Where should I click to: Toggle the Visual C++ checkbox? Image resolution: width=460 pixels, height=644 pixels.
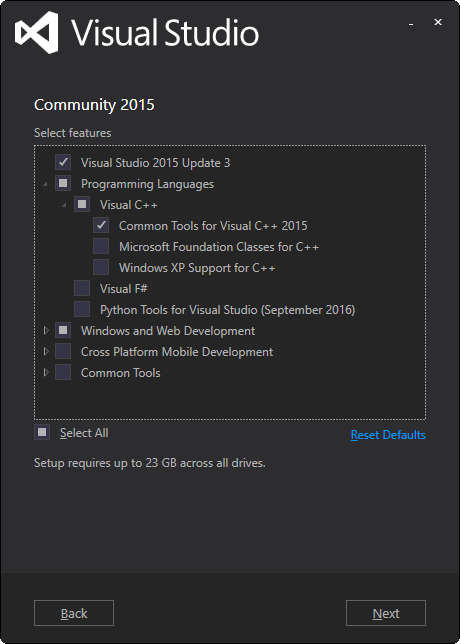[x=82, y=205]
